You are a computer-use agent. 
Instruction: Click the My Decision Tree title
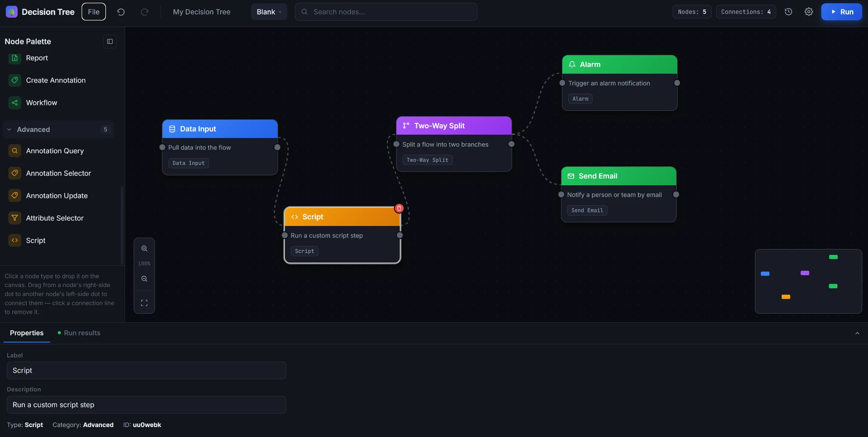click(x=202, y=12)
